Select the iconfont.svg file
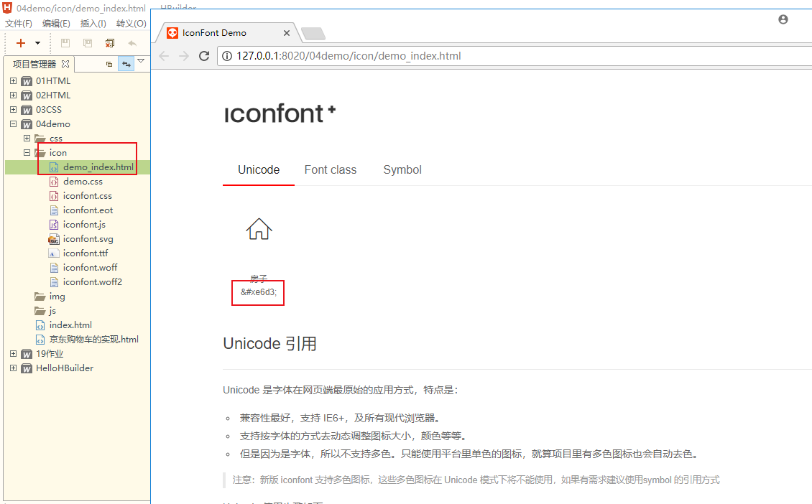 pos(88,239)
